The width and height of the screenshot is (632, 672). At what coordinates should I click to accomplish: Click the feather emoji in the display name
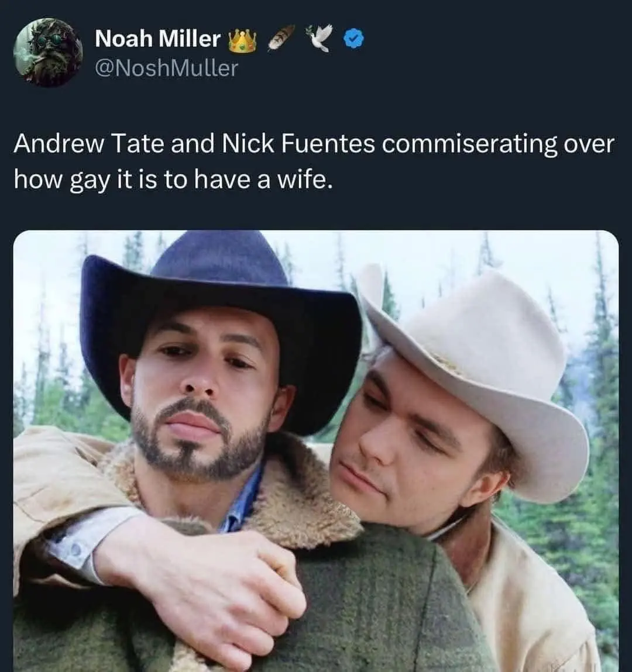point(281,39)
